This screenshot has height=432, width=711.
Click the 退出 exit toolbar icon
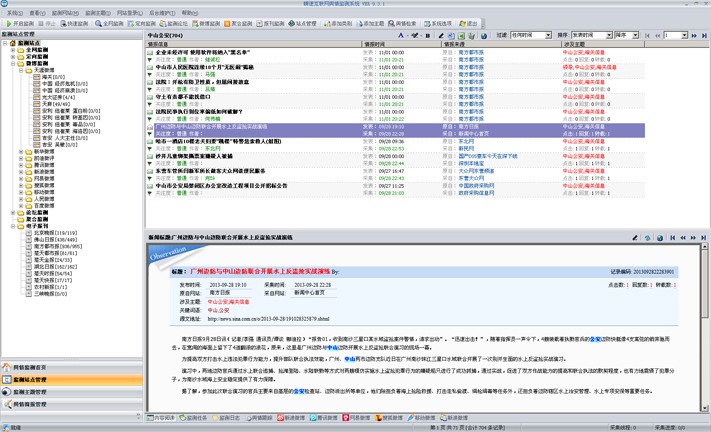pyautogui.click(x=468, y=23)
